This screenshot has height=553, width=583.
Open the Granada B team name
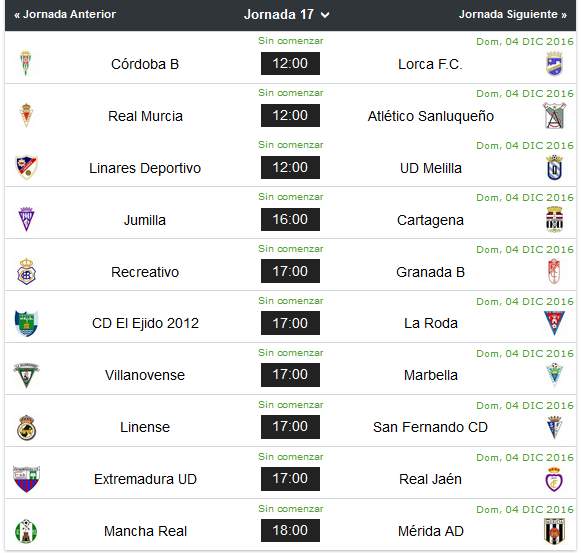pos(430,272)
